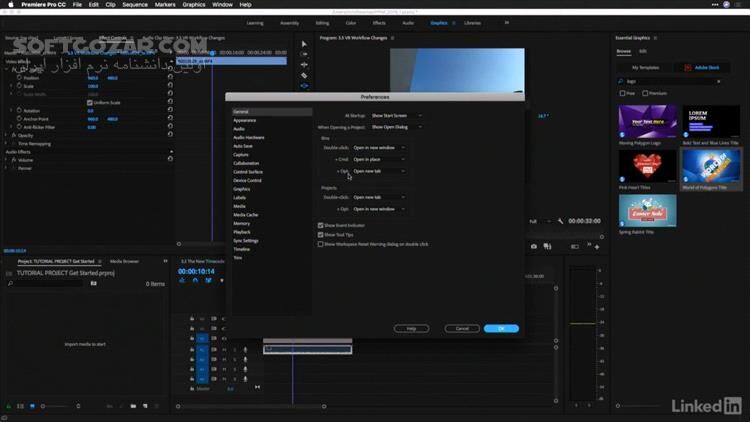Reset the Rotation parameter value
The image size is (750, 422).
(x=170, y=109)
